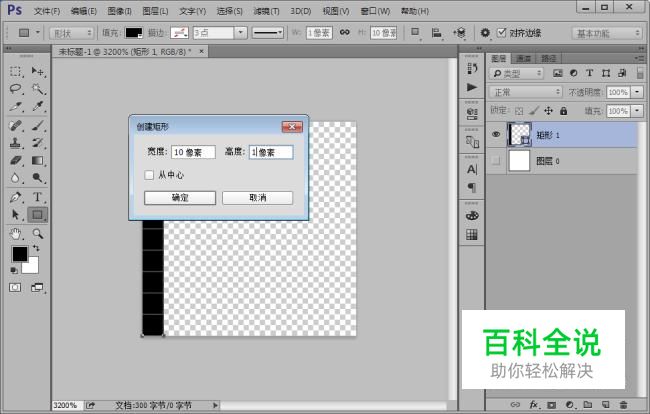
Task: Select the Horizontal Type tool
Action: click(38, 197)
